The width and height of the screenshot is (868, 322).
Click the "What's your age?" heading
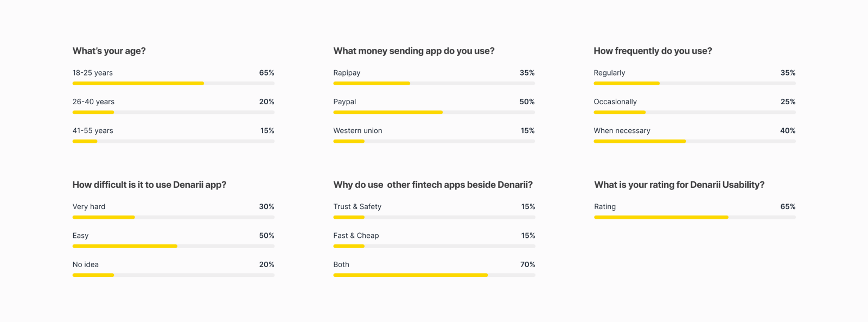pos(109,51)
